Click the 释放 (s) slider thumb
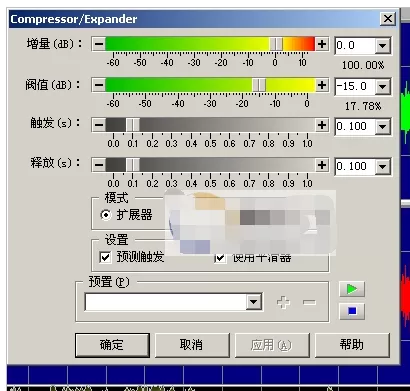This screenshot has width=410, height=391. point(133,165)
